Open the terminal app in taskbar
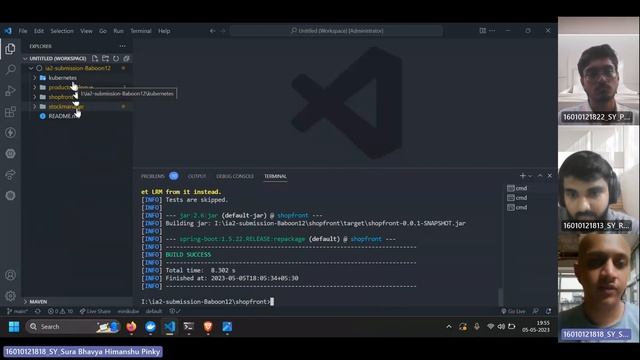 click(189, 327)
